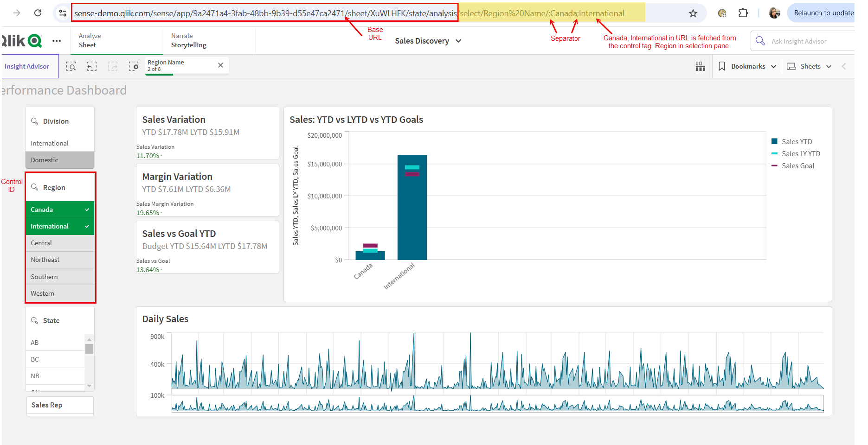Open the browser profile avatar
The image size is (868, 445).
pos(774,13)
